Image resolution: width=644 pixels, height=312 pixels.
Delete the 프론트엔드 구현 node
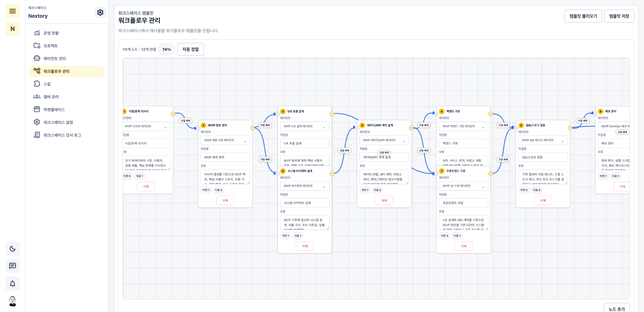pos(464,246)
